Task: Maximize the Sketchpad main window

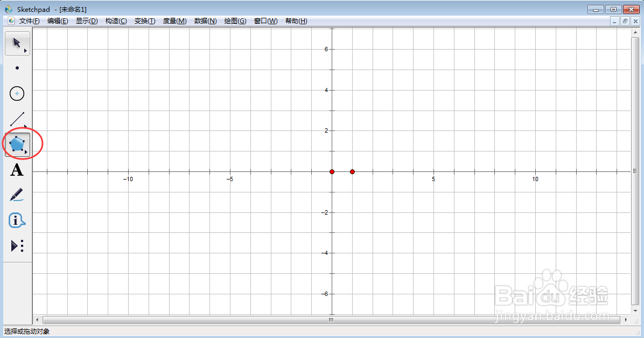Action: 614,9
